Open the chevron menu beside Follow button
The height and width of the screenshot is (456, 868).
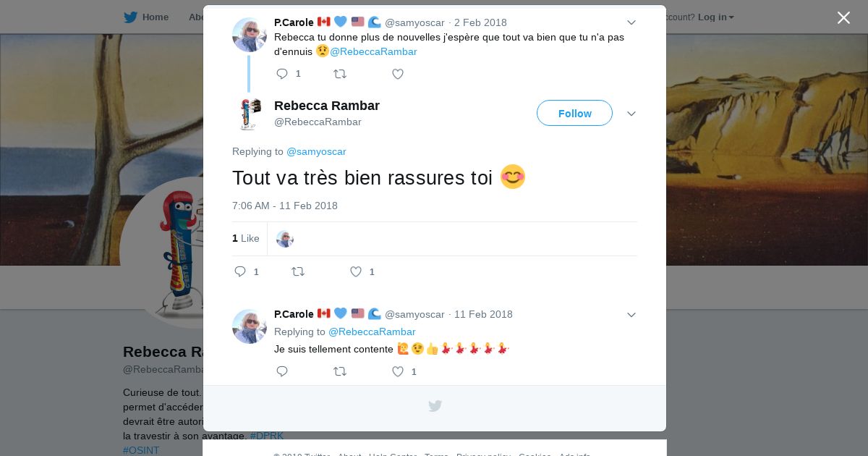point(631,114)
